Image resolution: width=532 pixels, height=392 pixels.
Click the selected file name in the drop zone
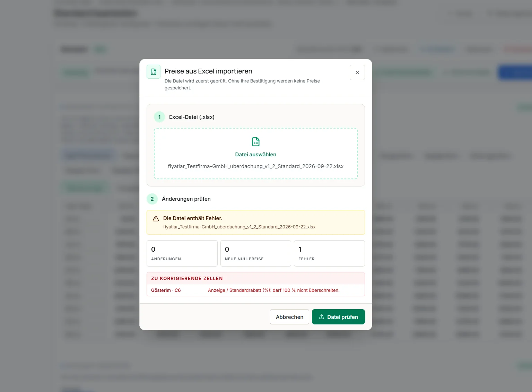256,166
